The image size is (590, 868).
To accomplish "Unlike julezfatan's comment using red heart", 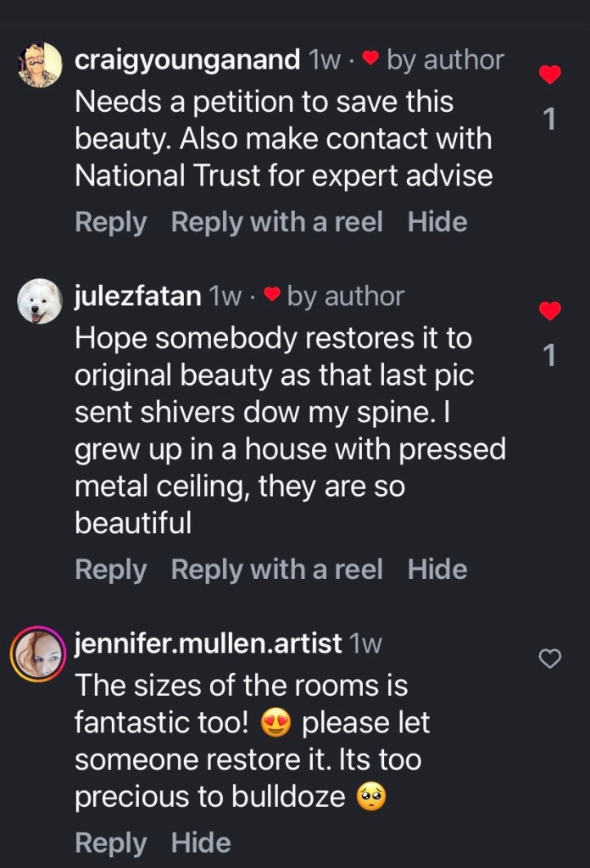I will [x=550, y=312].
